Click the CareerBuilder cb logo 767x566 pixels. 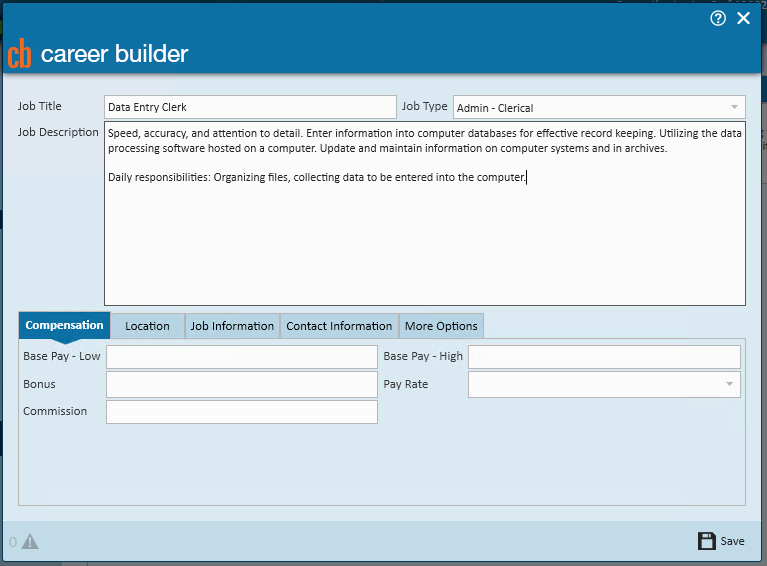pyautogui.click(x=20, y=53)
